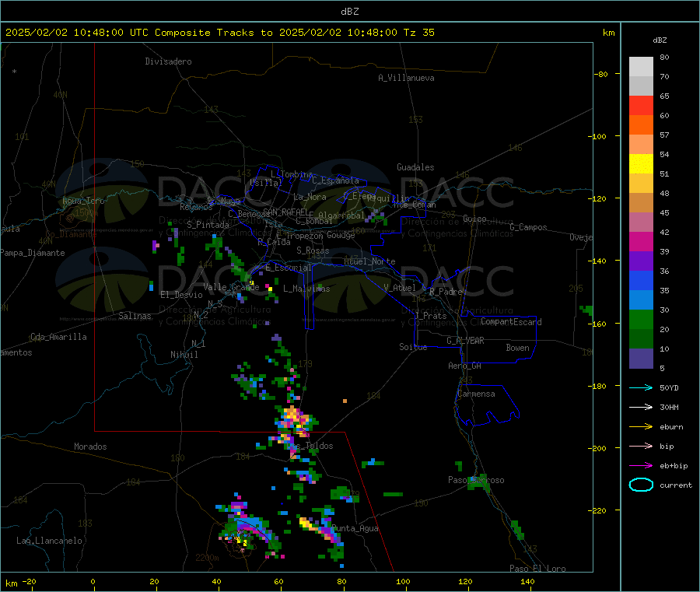
Task: Select the 'L_Malvinas' map label
Action: coord(306,289)
